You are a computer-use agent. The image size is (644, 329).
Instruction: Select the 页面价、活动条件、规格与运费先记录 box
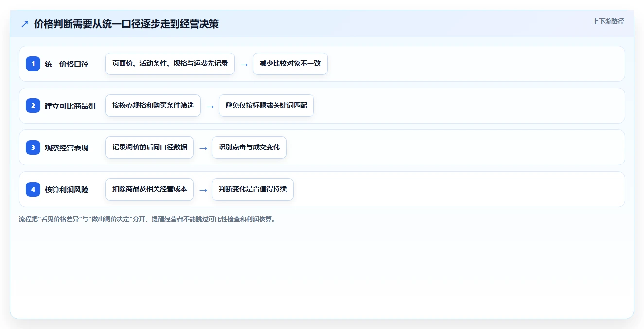[x=170, y=64]
